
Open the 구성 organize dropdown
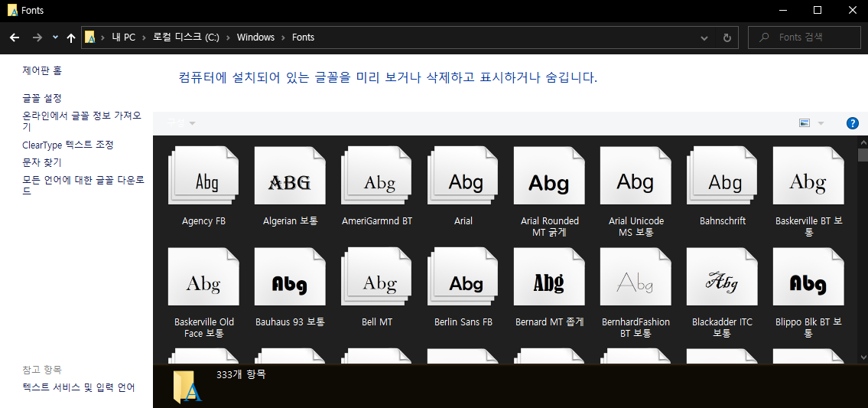point(181,122)
